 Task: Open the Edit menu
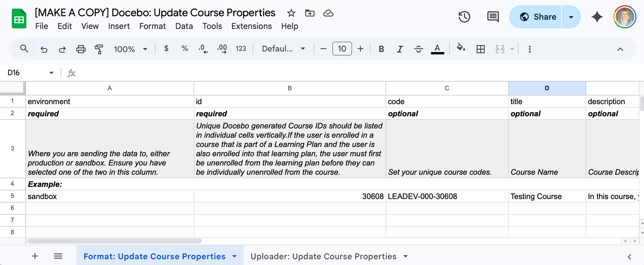[64, 26]
